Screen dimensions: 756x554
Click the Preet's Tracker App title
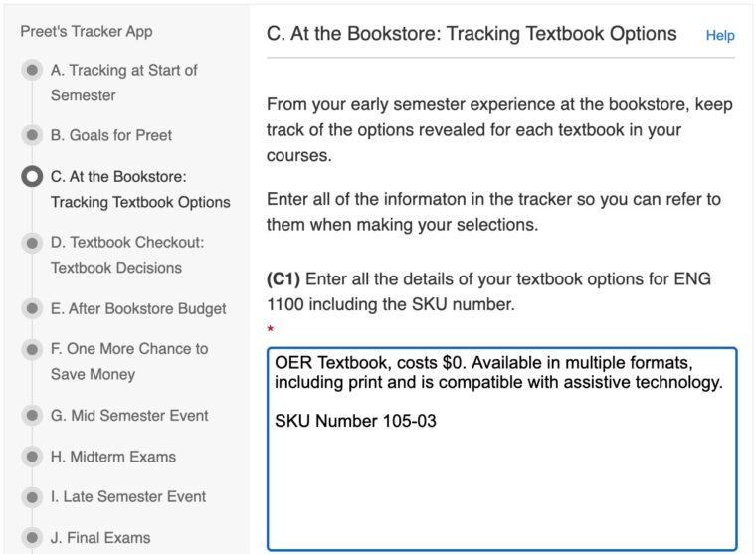click(87, 31)
